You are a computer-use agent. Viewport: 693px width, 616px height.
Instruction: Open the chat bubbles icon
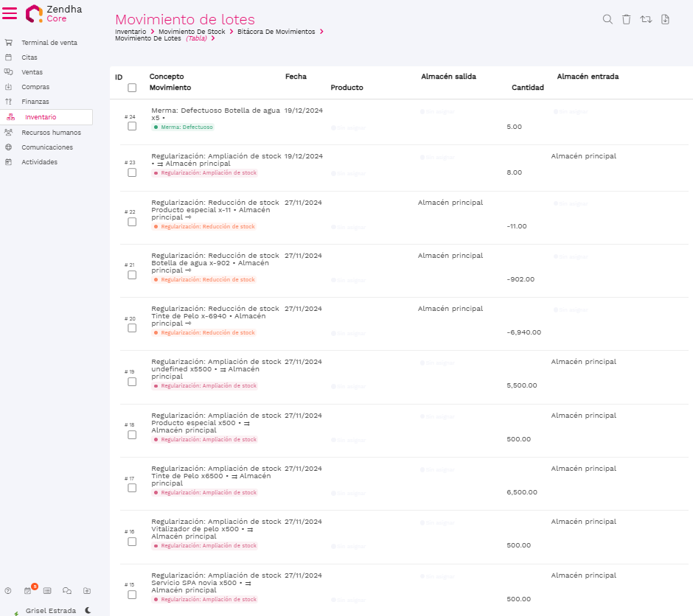coord(67,590)
